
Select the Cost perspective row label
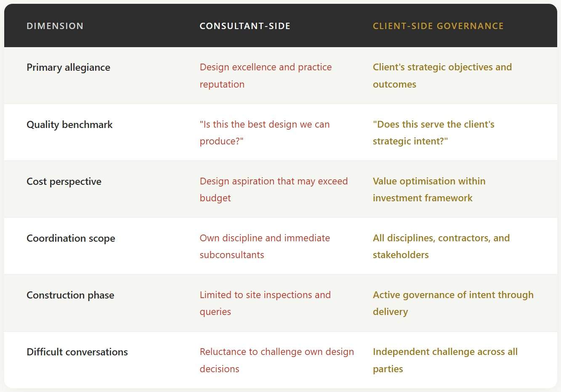[x=64, y=181]
